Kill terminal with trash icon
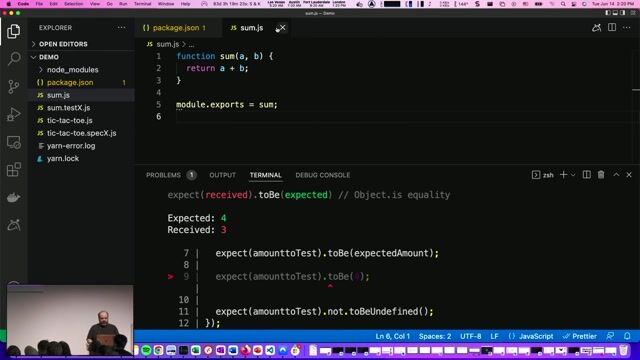Viewport: 640px width, 360px height. 601,175
